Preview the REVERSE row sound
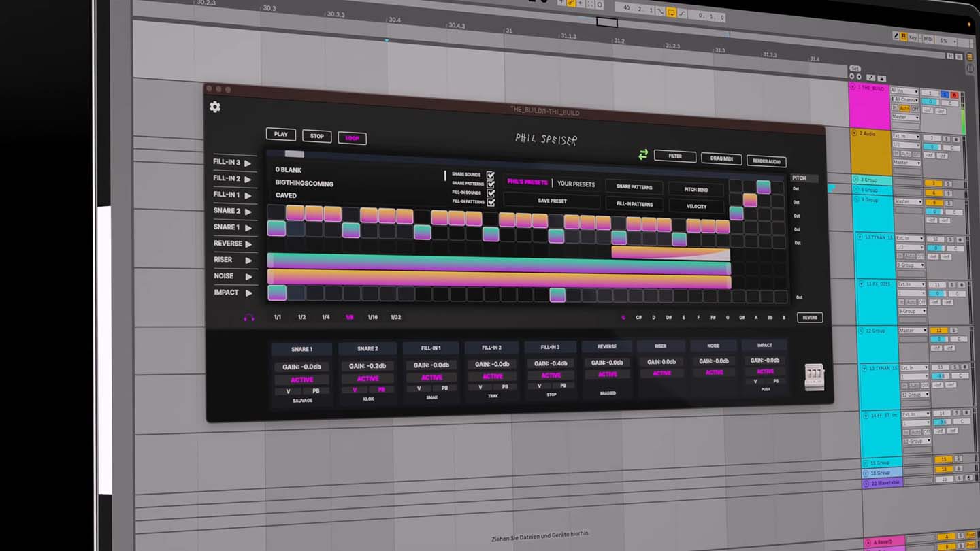This screenshot has height=551, width=980. point(248,244)
